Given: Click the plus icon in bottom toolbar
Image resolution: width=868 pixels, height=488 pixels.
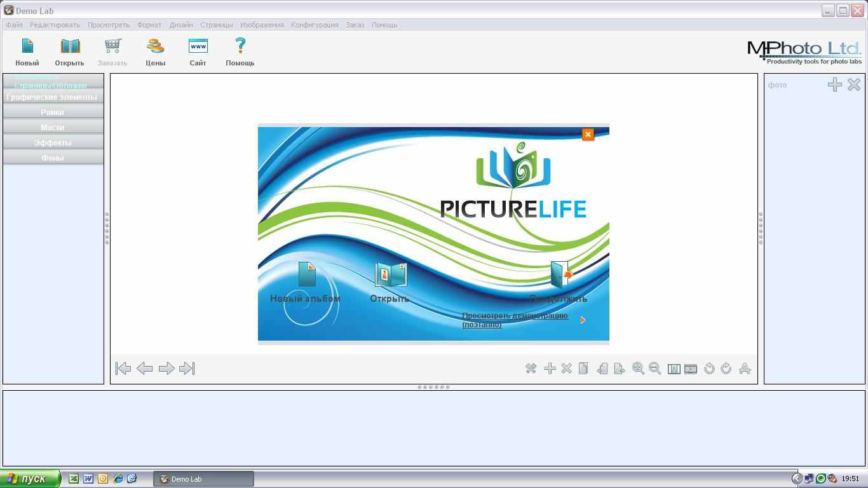Looking at the screenshot, I should tap(550, 369).
